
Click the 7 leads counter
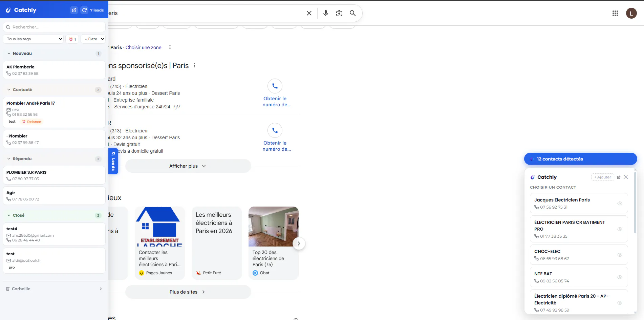97,10
